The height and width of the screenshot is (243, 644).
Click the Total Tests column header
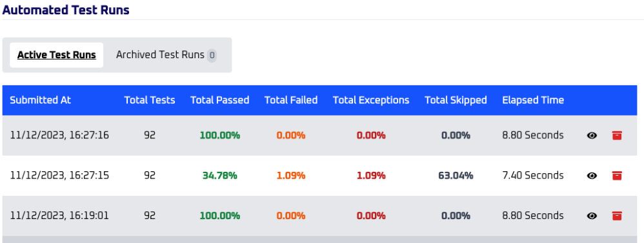(150, 100)
